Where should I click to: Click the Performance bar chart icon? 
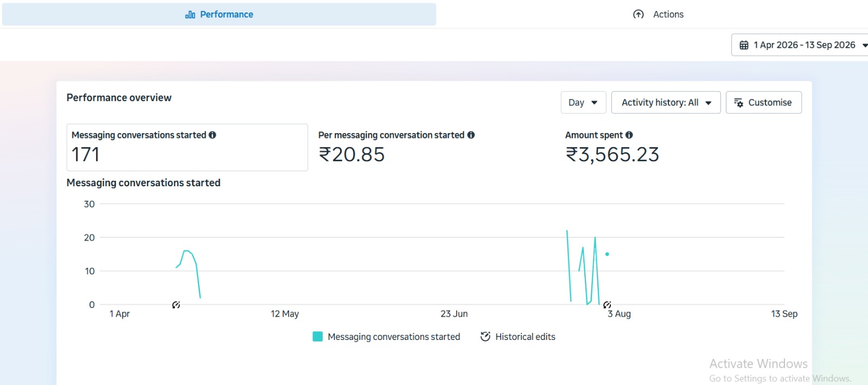coord(190,15)
